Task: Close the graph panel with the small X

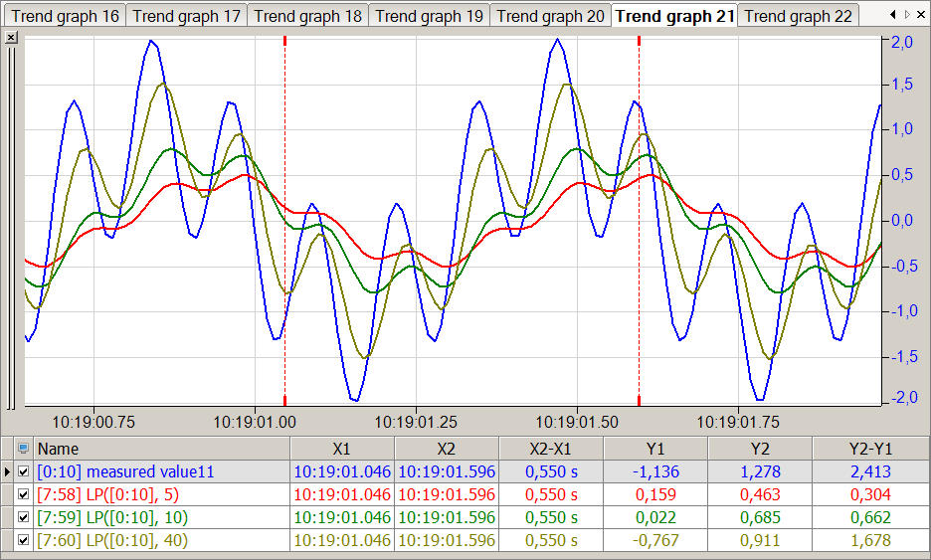Action: (11, 37)
